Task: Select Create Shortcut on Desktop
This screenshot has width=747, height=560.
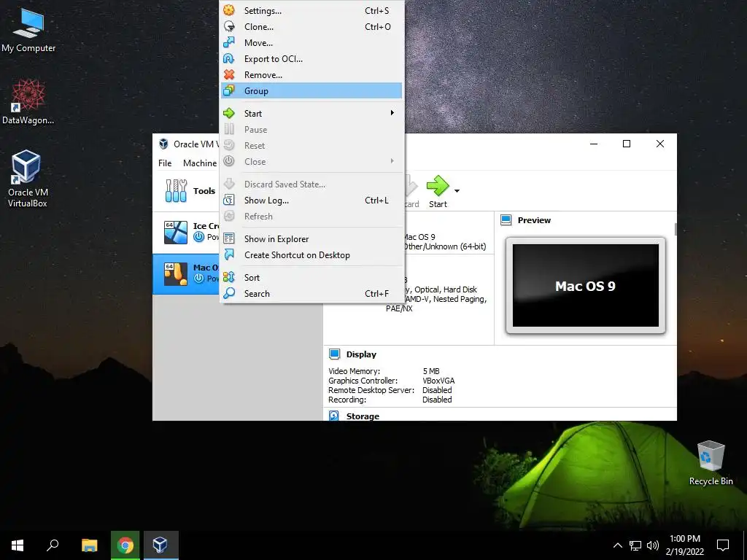Action: (311, 255)
